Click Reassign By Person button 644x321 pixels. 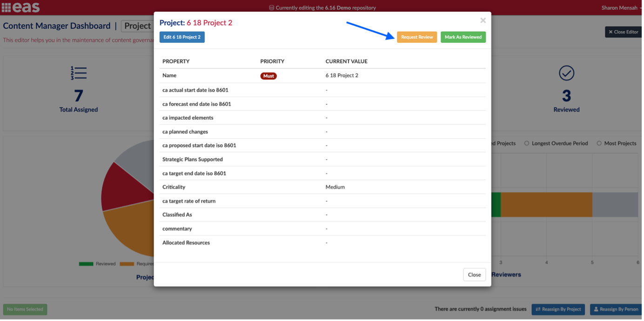[x=616, y=309]
